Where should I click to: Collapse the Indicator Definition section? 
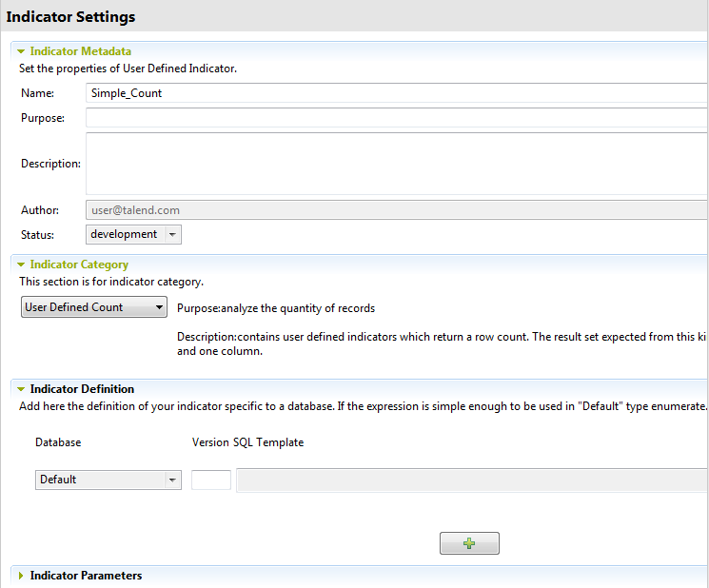point(21,389)
